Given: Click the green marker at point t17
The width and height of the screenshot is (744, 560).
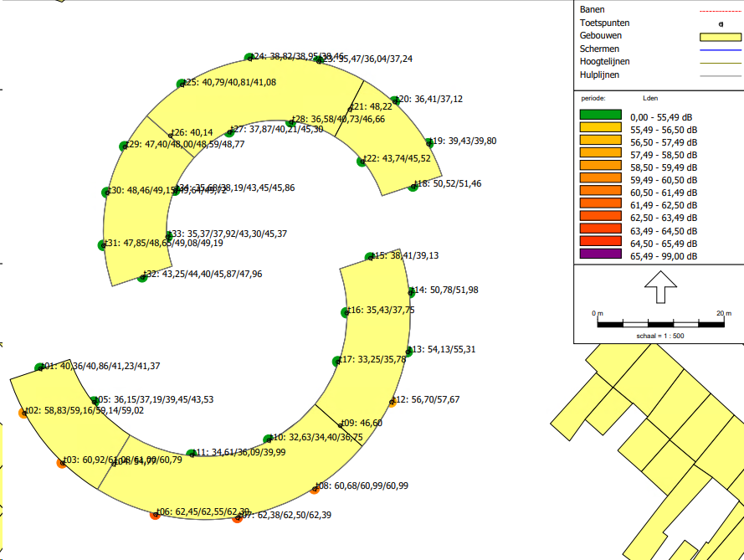Looking at the screenshot, I should point(337,362).
